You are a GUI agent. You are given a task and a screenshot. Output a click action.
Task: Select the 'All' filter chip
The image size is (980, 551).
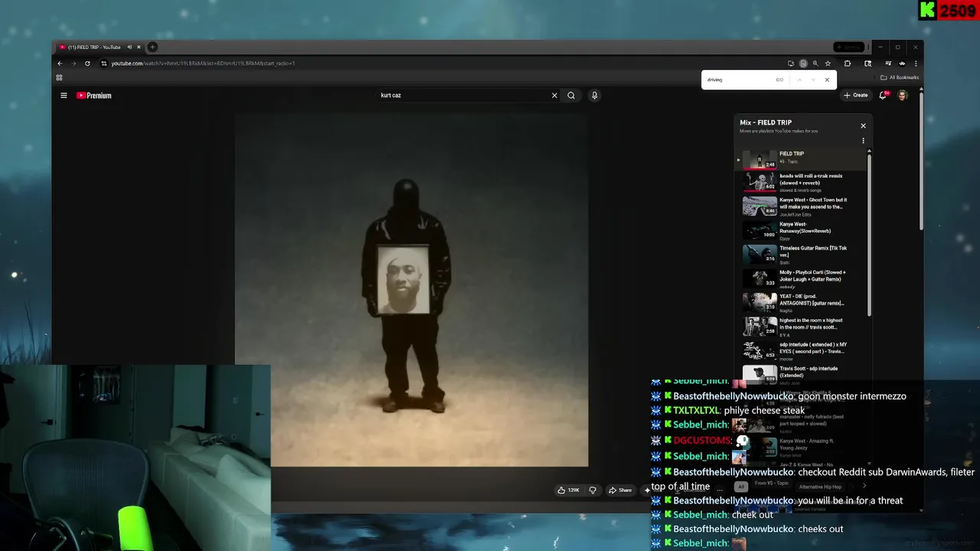[x=740, y=487]
